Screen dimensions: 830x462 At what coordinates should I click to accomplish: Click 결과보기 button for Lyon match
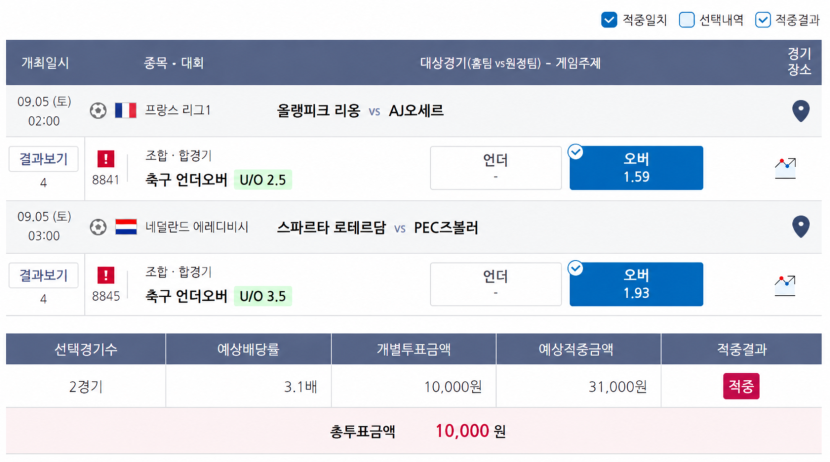pos(43,159)
